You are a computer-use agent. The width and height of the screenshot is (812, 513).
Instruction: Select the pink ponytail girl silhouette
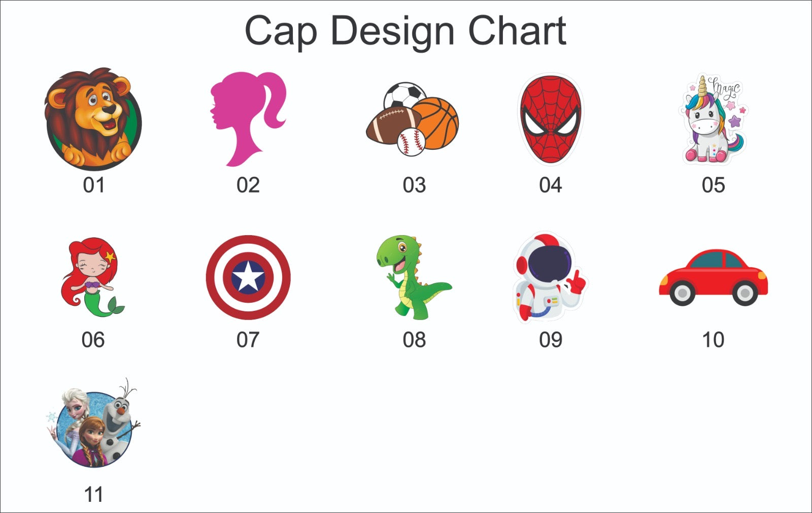[x=247, y=119]
